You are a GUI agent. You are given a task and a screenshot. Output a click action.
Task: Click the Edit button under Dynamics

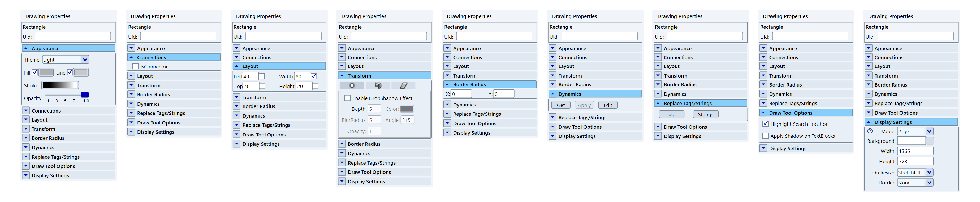tap(607, 105)
